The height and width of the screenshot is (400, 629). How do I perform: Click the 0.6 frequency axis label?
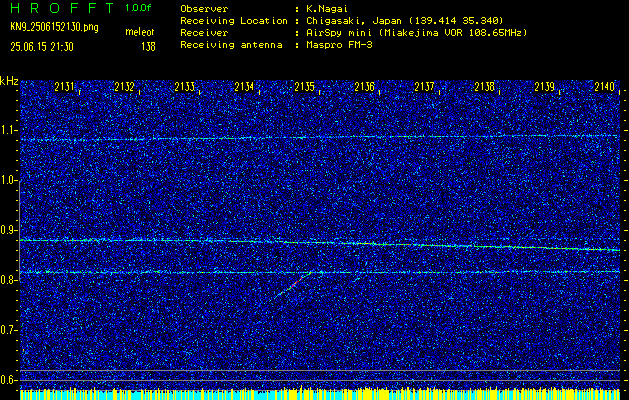point(8,380)
